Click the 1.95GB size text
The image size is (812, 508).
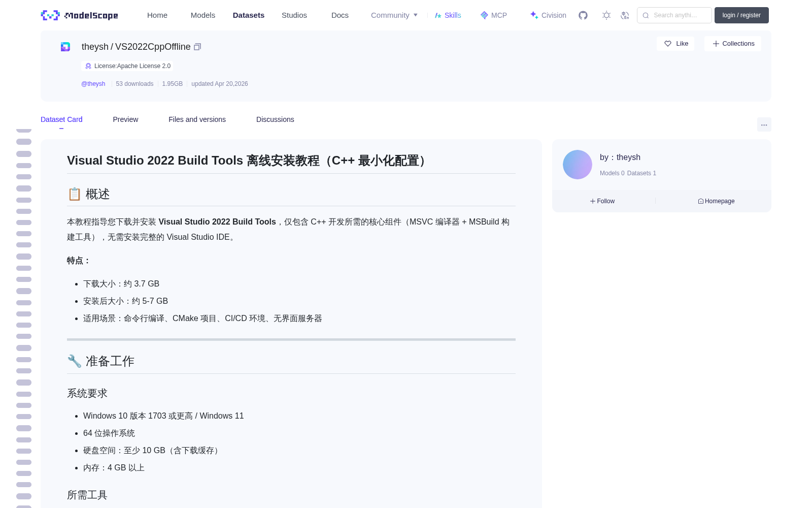click(173, 84)
